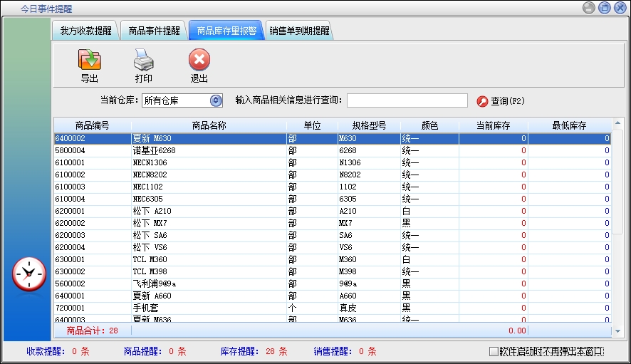Switch to 销售单到期提醒 tab
The width and height of the screenshot is (631, 364).
299,31
